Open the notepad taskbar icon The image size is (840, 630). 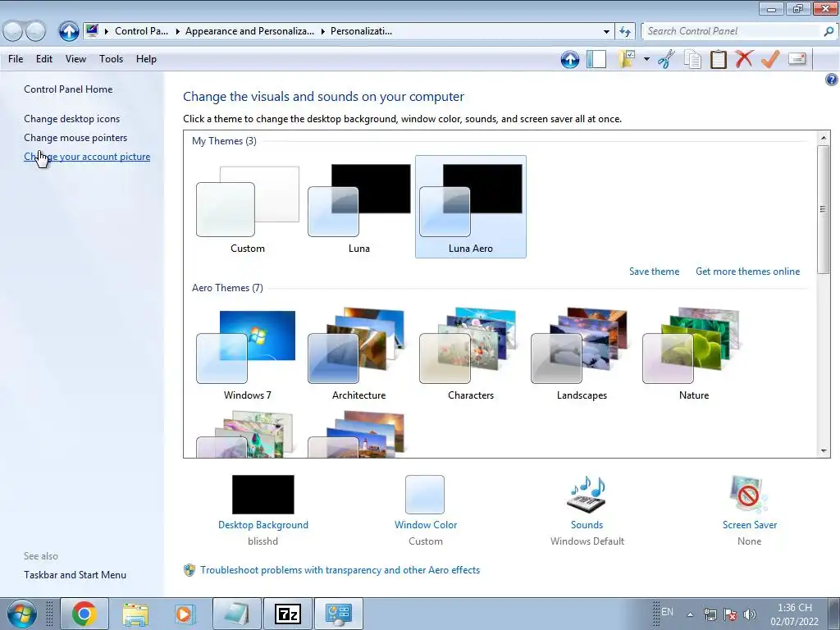click(x=237, y=614)
